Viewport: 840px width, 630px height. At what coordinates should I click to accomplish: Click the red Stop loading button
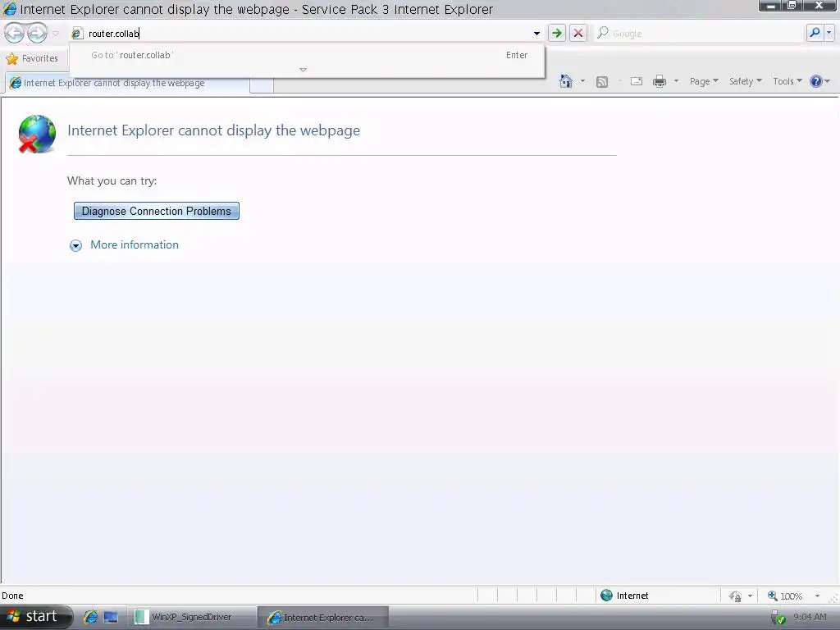578,33
